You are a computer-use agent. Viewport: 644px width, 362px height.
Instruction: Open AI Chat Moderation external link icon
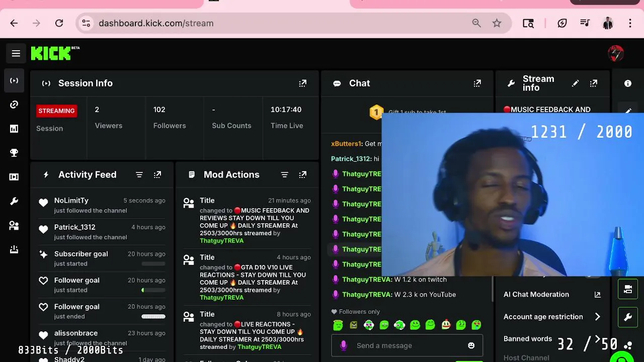[598, 295]
